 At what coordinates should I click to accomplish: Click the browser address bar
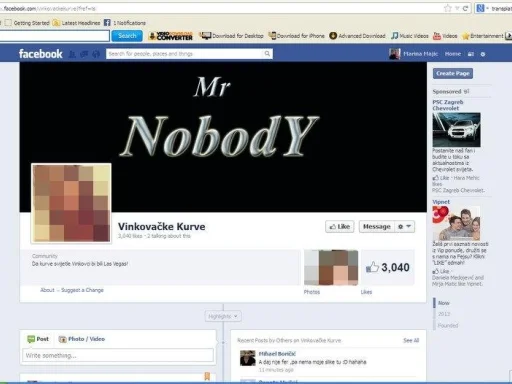220,8
